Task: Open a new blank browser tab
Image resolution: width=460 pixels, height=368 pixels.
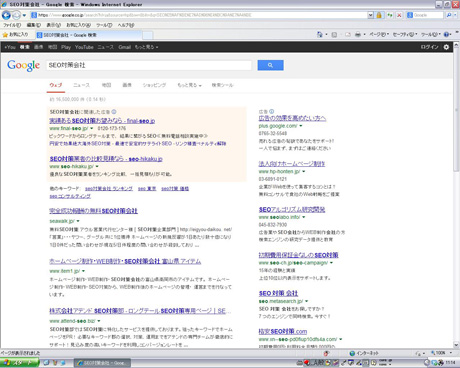Action: [148, 35]
